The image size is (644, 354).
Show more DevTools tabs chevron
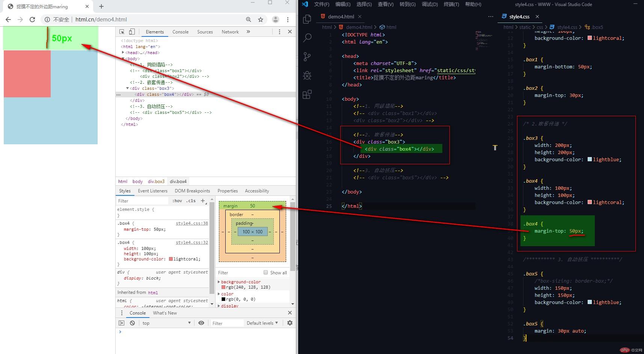click(248, 32)
